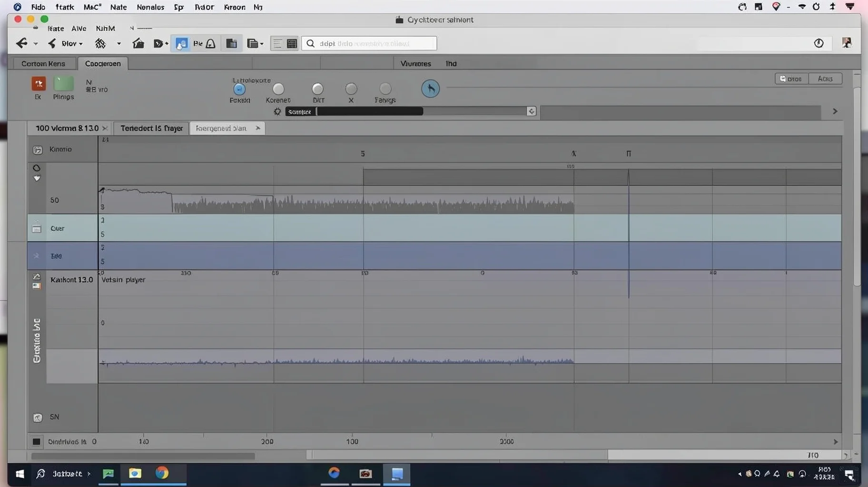Switch to the list view icon

[277, 44]
